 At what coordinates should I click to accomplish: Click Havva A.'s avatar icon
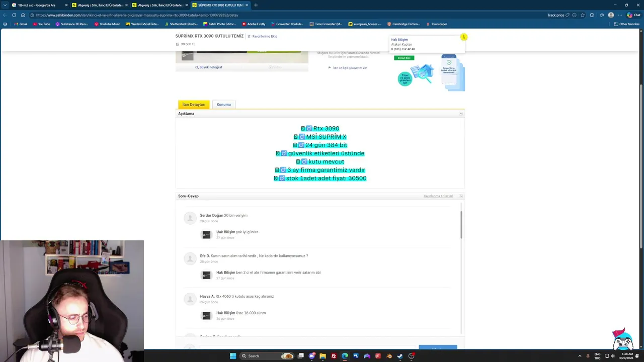[x=190, y=299]
